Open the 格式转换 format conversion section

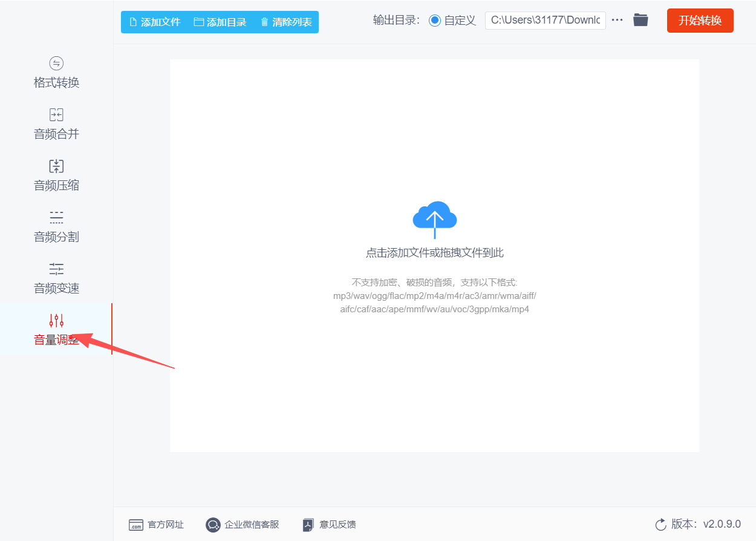pyautogui.click(x=56, y=73)
